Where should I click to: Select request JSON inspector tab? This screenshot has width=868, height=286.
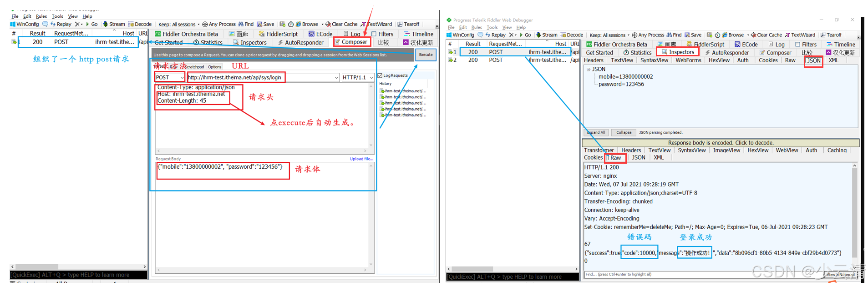pyautogui.click(x=813, y=60)
